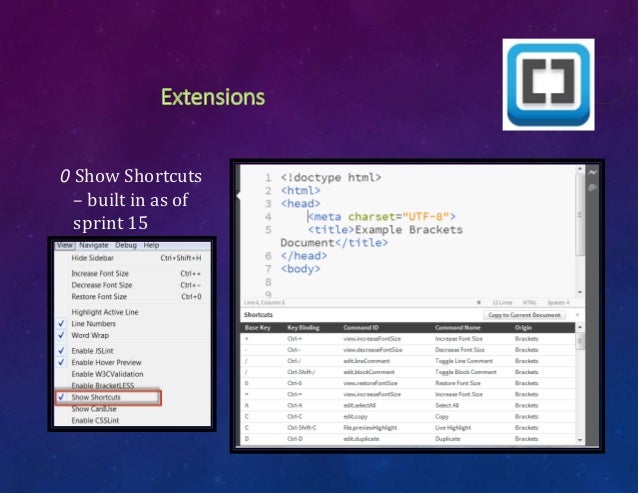Screen dimensions: 638x493
Task: Sort by Base Key column header
Action: point(257,327)
